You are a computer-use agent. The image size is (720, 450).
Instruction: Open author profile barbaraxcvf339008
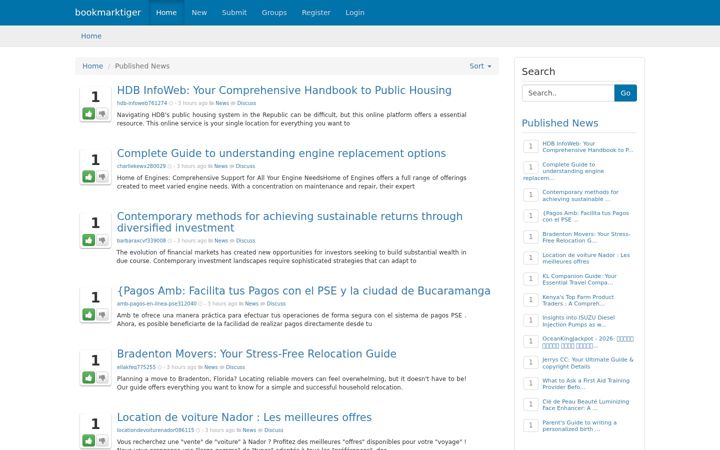click(141, 241)
